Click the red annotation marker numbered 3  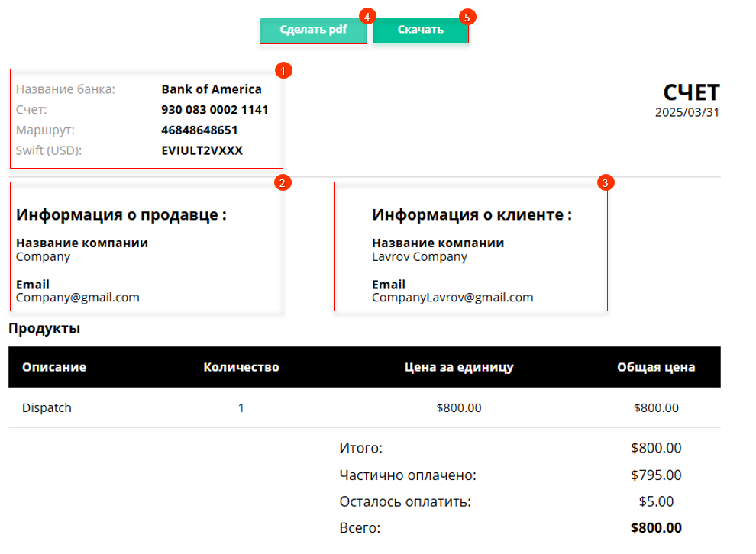point(605,182)
